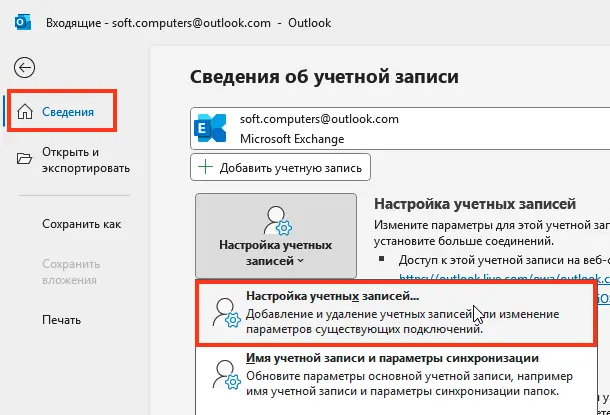Open the soft.computers@outlook.com account selector
The width and height of the screenshot is (610, 415).
[400, 128]
